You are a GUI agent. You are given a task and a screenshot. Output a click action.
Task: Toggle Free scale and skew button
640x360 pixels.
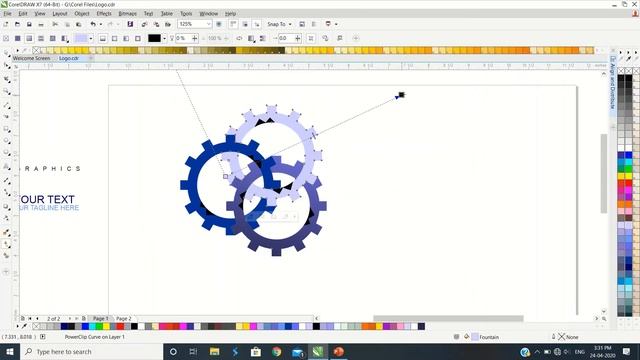[x=311, y=38]
